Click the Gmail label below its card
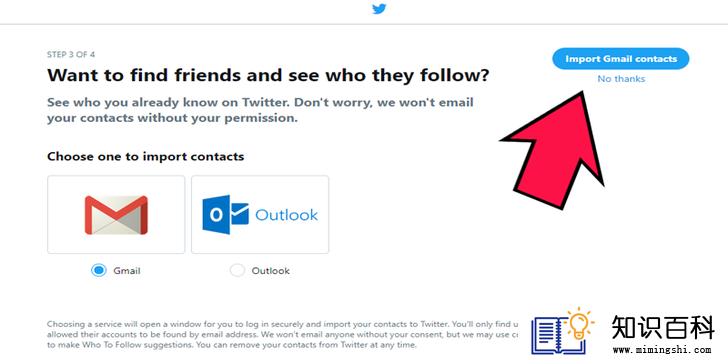728x364 pixels. pyautogui.click(x=127, y=271)
